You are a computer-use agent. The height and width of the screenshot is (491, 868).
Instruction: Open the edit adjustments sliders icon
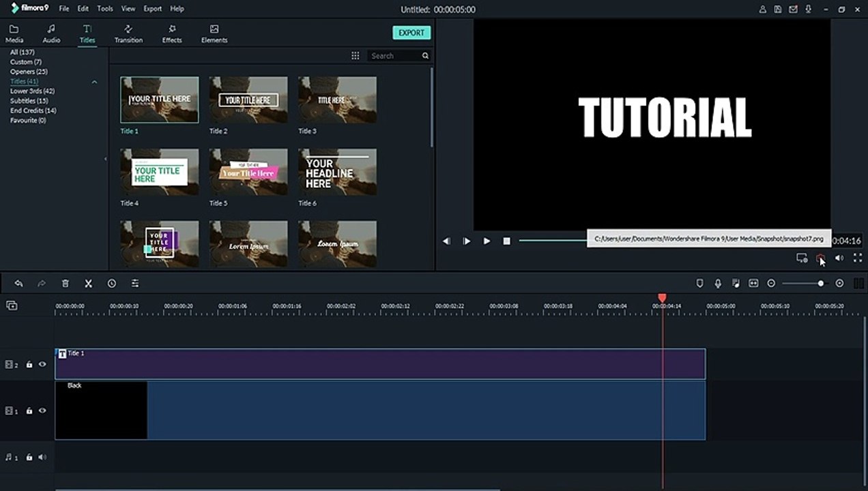(135, 283)
